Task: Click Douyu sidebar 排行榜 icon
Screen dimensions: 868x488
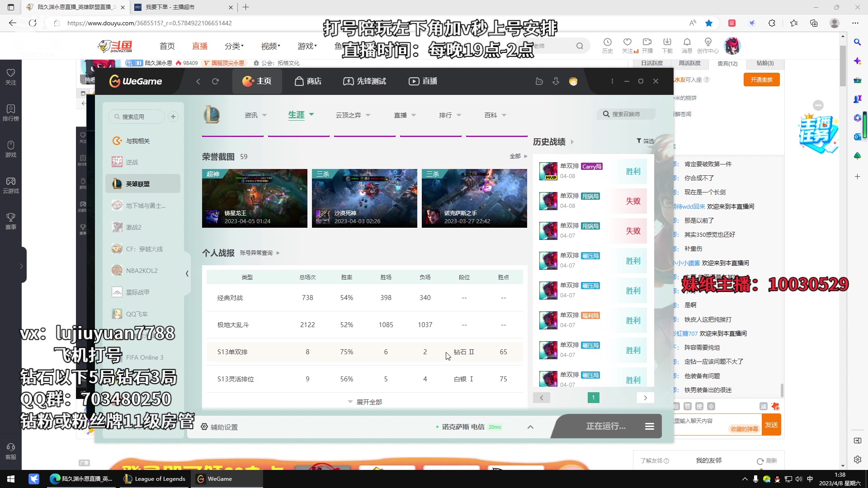Action: pyautogui.click(x=11, y=113)
